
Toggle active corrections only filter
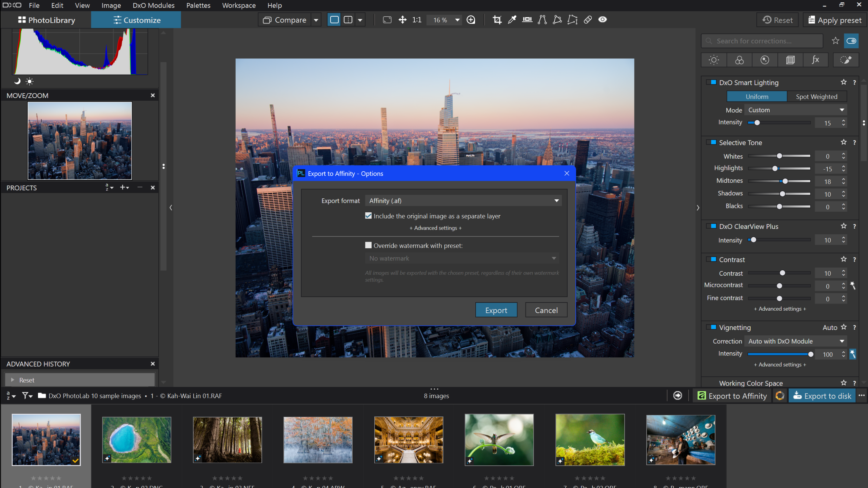coord(851,41)
